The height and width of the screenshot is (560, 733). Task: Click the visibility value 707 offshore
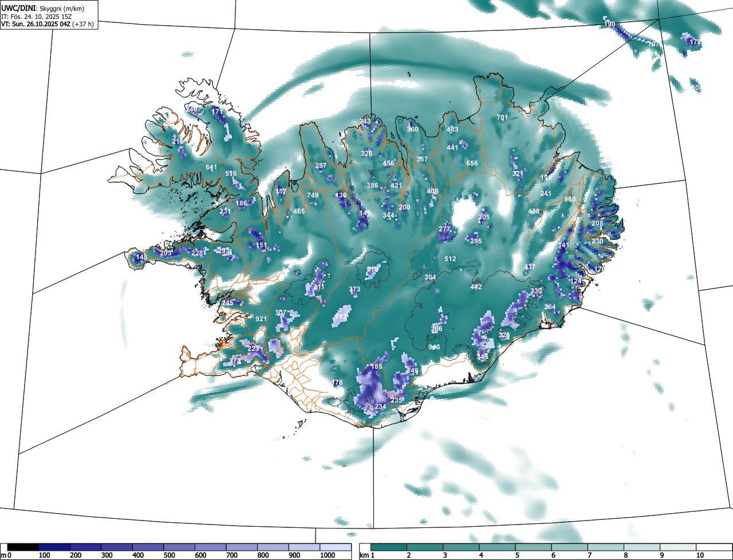click(x=653, y=44)
